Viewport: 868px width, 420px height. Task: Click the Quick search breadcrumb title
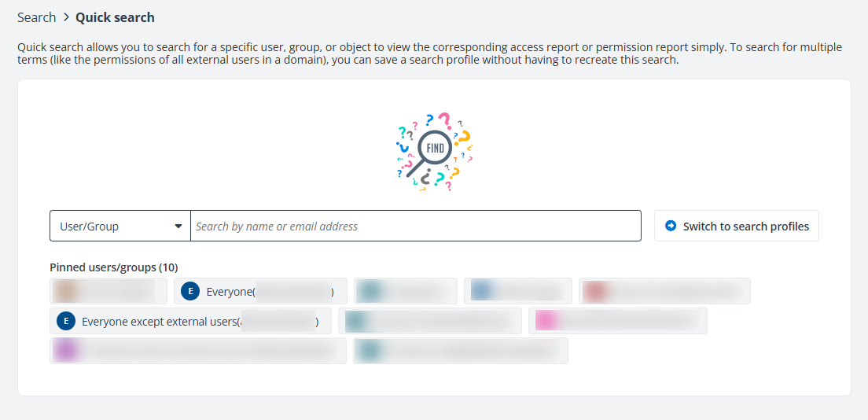click(x=115, y=17)
